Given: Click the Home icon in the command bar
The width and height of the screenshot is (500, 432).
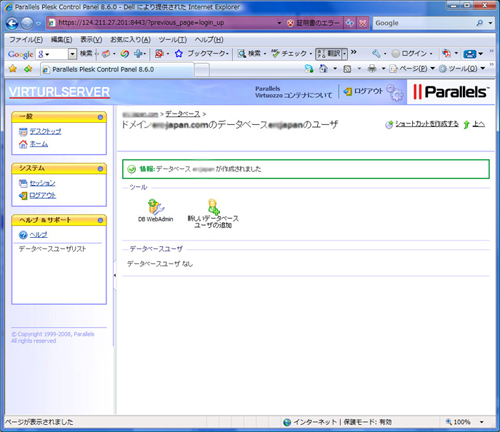Looking at the screenshot, I should click(323, 69).
